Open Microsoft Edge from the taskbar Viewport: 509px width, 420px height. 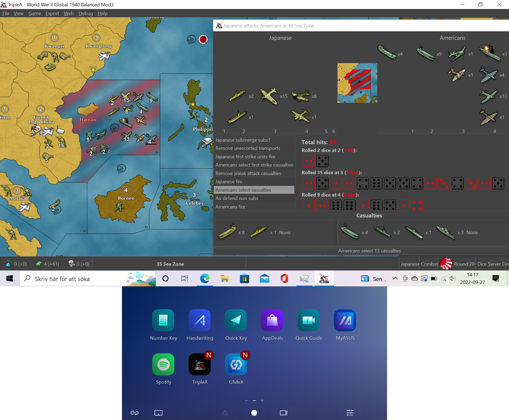(205, 279)
